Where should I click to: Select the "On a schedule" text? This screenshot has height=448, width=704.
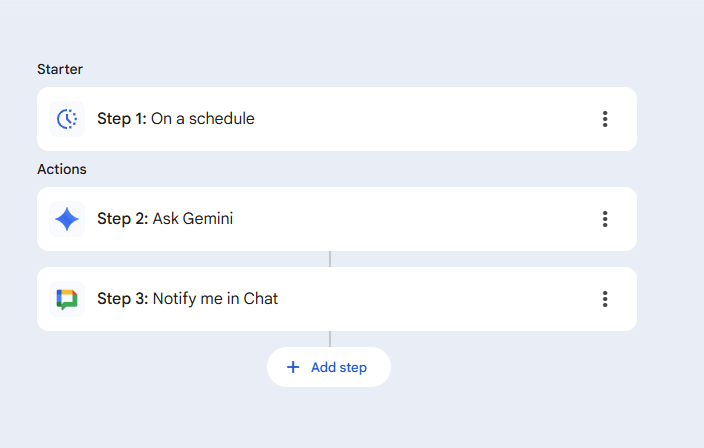pos(203,119)
